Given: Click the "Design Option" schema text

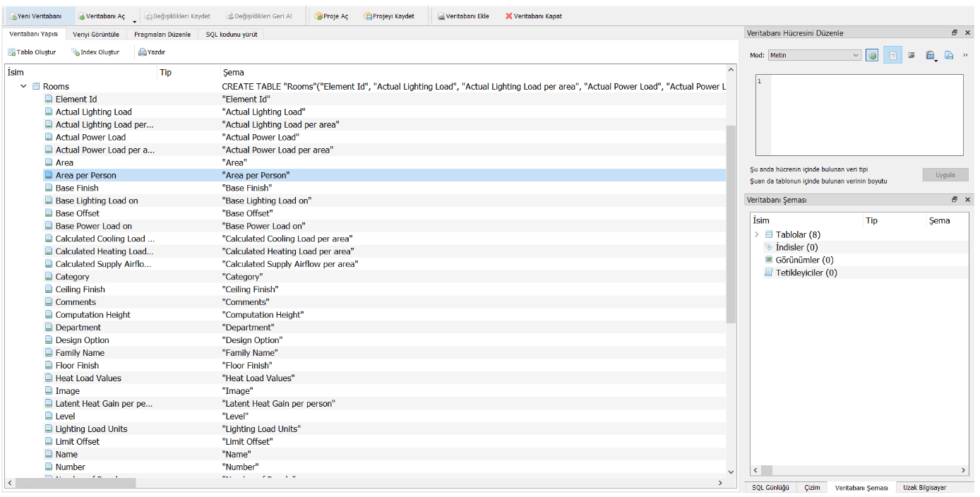Looking at the screenshot, I should coord(251,340).
